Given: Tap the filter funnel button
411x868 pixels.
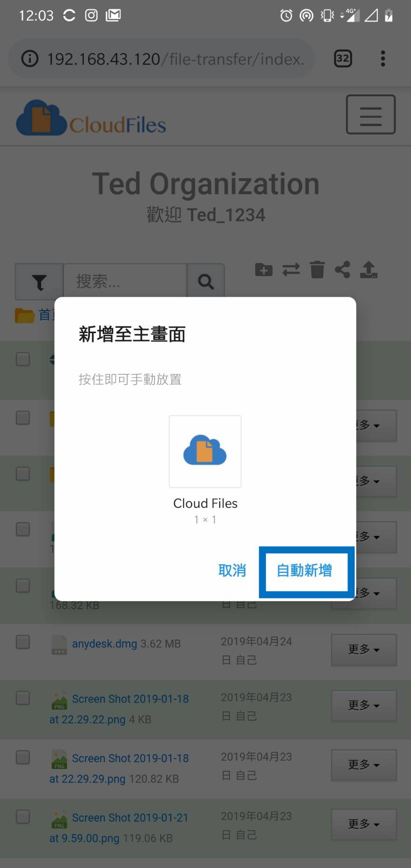Looking at the screenshot, I should point(39,281).
